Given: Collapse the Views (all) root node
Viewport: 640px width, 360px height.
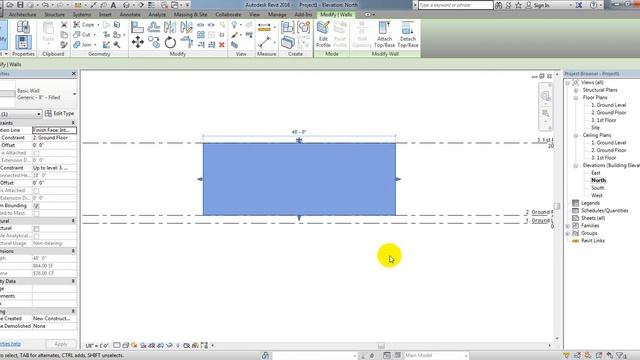Looking at the screenshot, I should click(568, 83).
